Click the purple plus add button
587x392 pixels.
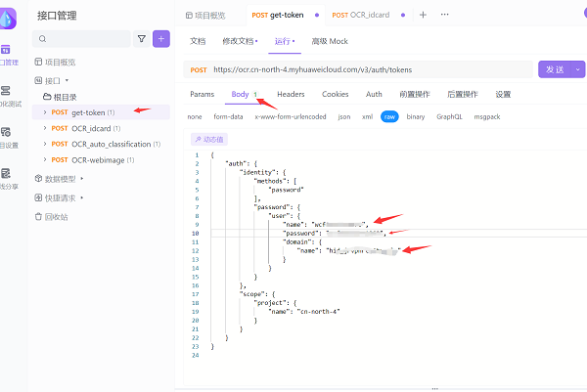coord(161,39)
